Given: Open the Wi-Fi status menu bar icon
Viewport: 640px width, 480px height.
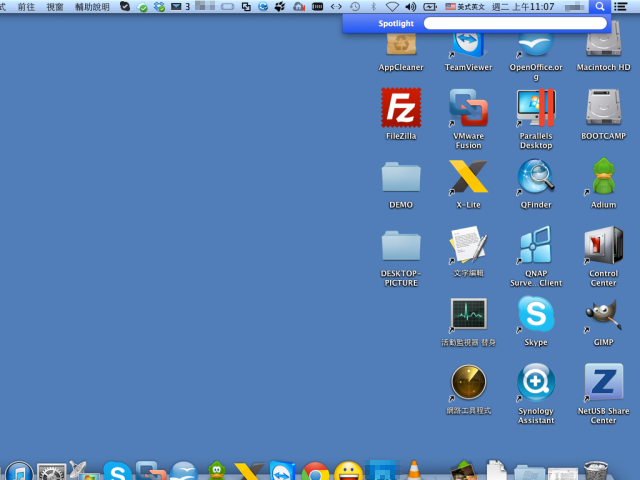Looking at the screenshot, I should [392, 7].
